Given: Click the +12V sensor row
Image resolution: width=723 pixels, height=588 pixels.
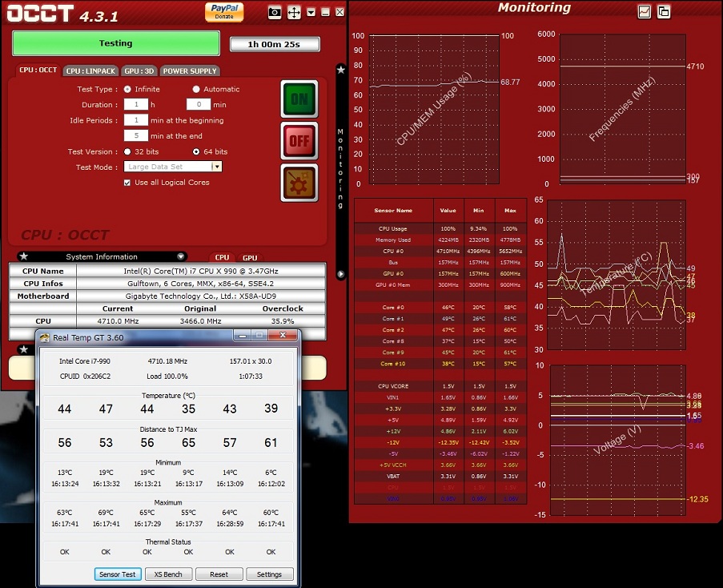Looking at the screenshot, I should click(x=440, y=431).
